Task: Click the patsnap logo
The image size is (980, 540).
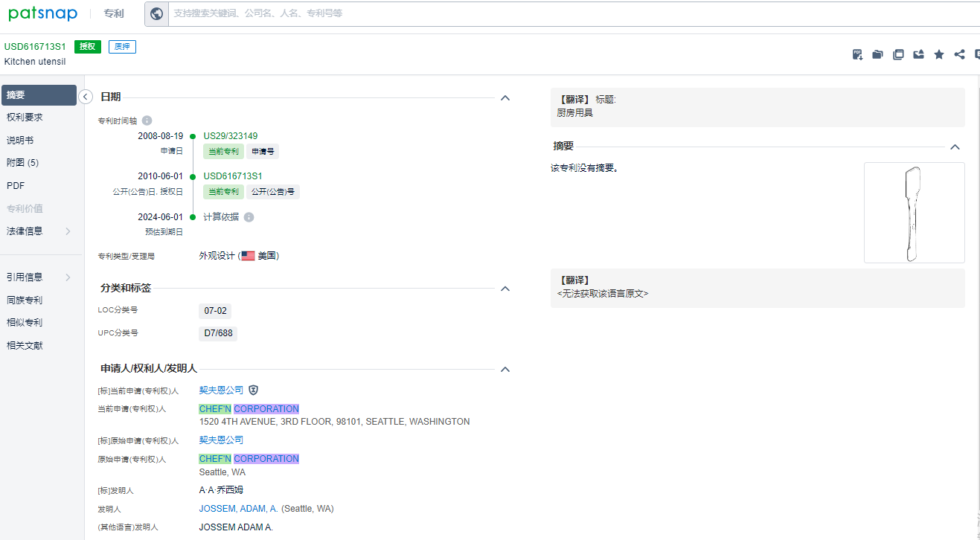Action: (42, 13)
